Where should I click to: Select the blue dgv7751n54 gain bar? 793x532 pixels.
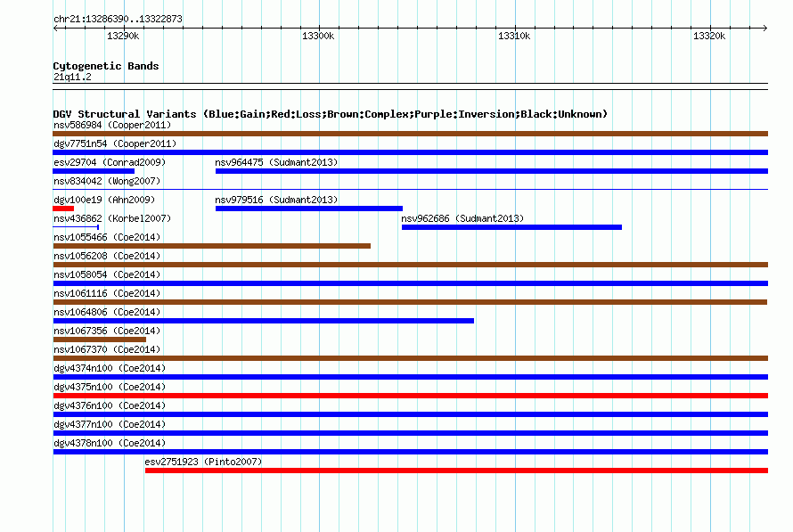410,152
